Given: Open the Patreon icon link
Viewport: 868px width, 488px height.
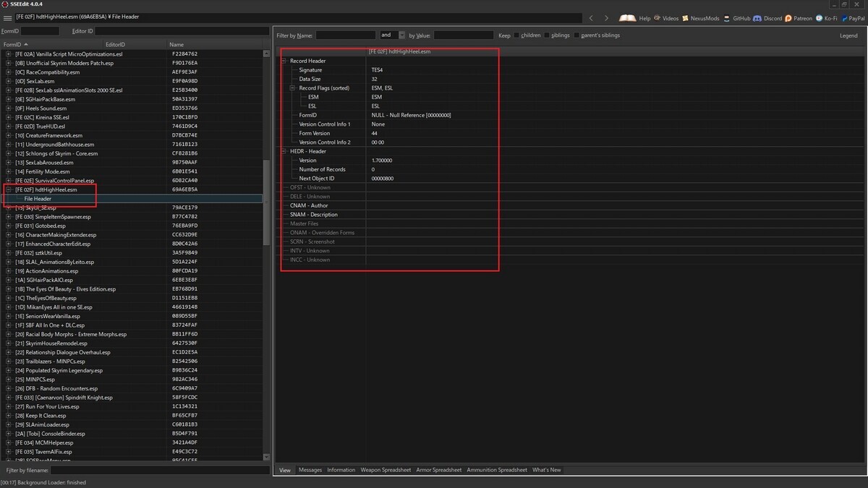Looking at the screenshot, I should [x=788, y=18].
